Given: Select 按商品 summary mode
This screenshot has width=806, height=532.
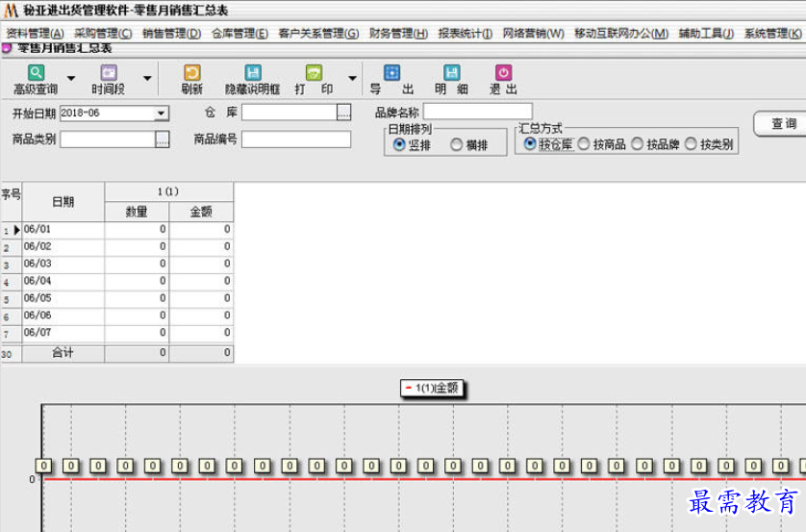Looking at the screenshot, I should [x=584, y=145].
